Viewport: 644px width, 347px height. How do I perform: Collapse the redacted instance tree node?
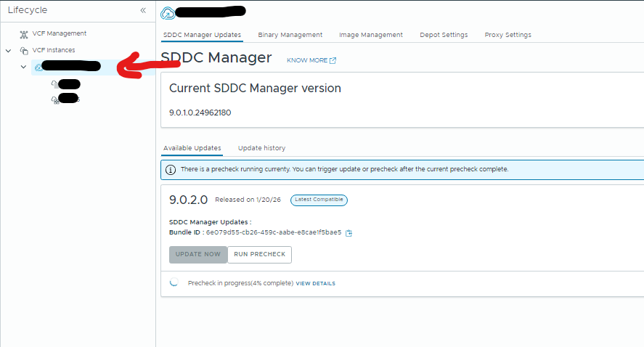tap(23, 67)
